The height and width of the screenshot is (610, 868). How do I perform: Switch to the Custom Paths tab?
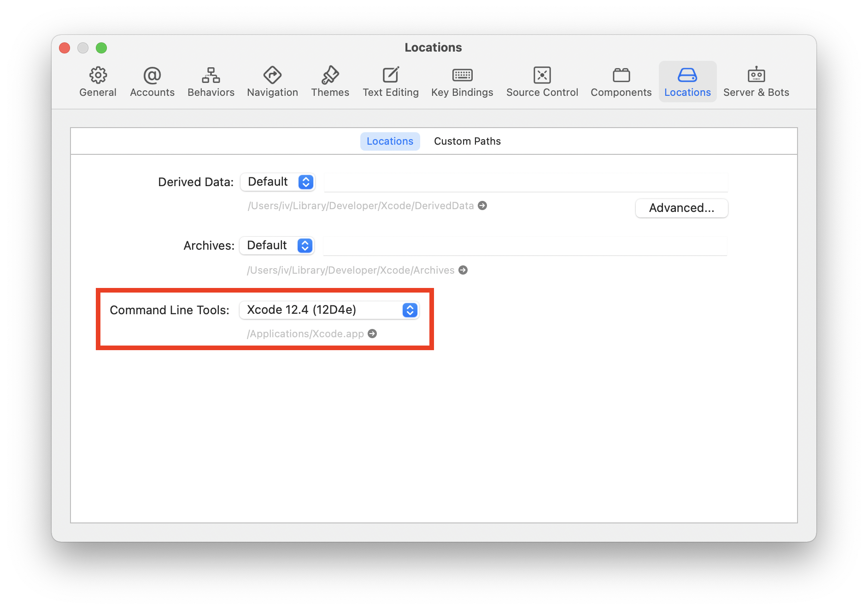pyautogui.click(x=467, y=141)
